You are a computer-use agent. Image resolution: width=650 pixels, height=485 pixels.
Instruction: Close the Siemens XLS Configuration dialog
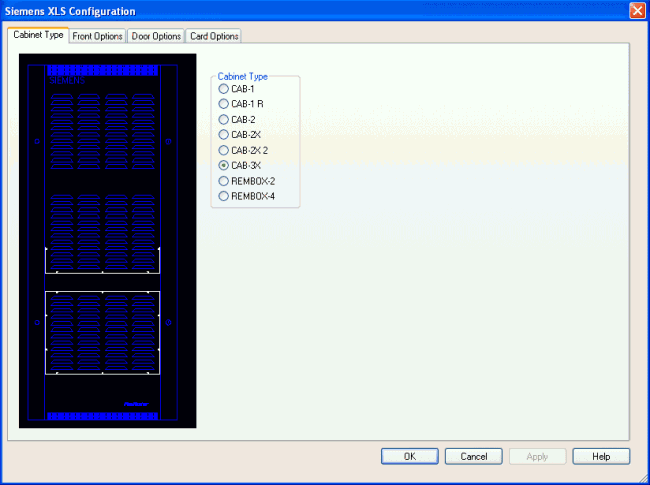pyautogui.click(x=637, y=11)
